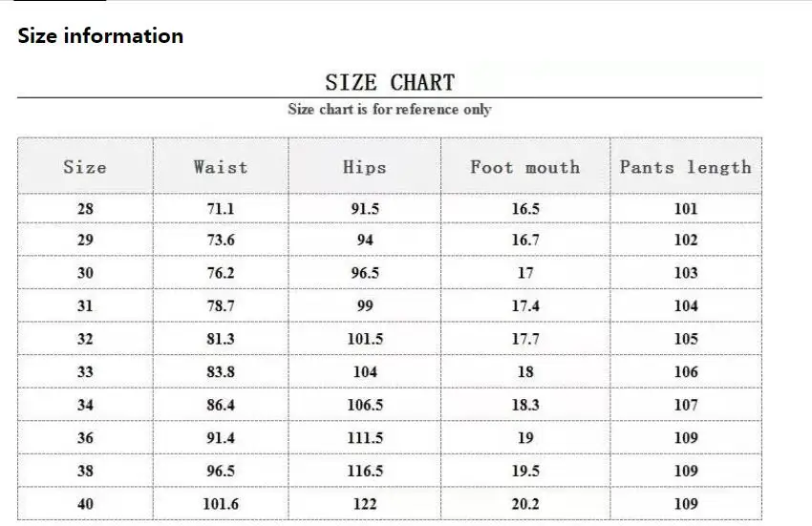Click the reference only disclaimer text
This screenshot has height=526, width=812.
pos(390,109)
